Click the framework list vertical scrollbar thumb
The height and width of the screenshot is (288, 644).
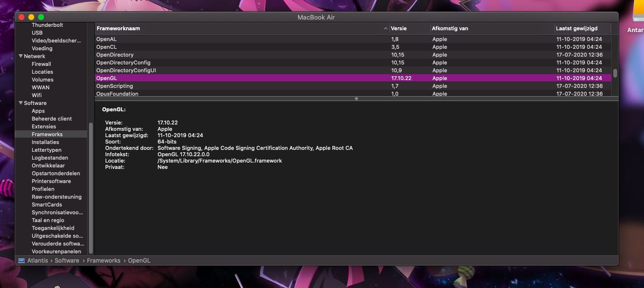615,73
